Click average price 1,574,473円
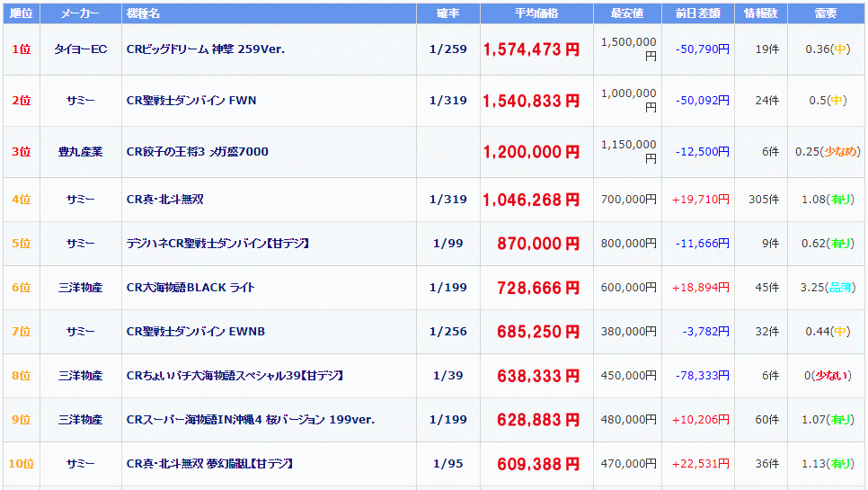 point(531,49)
